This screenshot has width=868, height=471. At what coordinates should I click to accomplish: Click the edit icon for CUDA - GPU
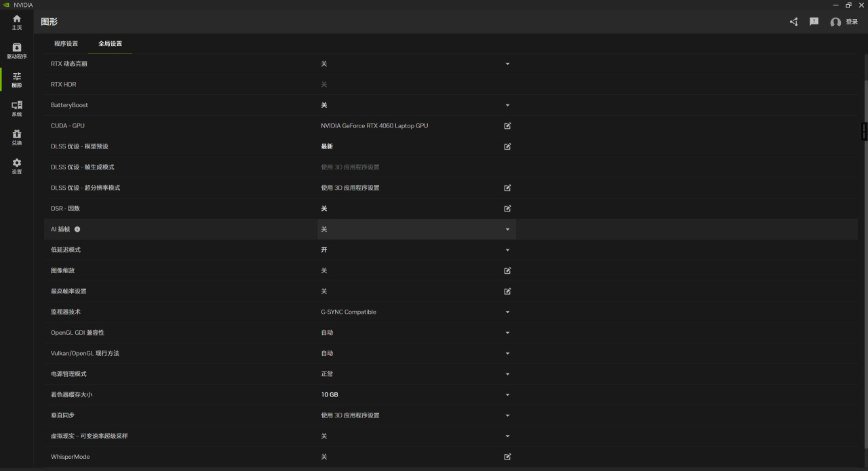click(507, 126)
